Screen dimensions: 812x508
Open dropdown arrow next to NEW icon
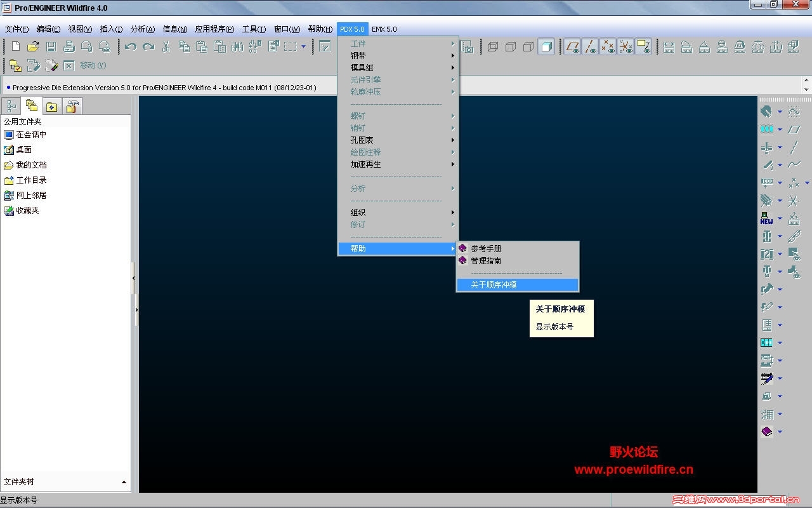click(x=780, y=218)
